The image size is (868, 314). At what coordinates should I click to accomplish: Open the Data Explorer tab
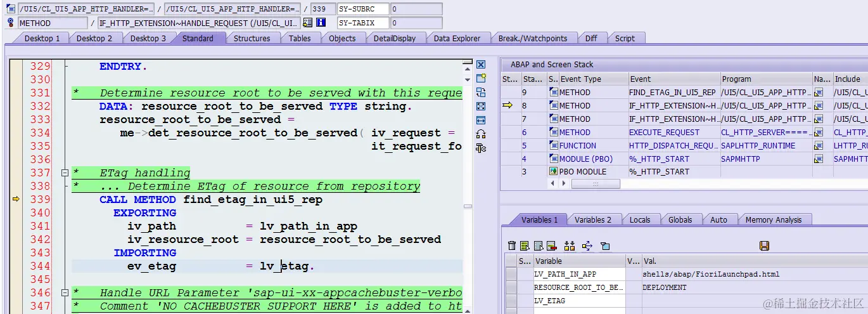pyautogui.click(x=457, y=38)
